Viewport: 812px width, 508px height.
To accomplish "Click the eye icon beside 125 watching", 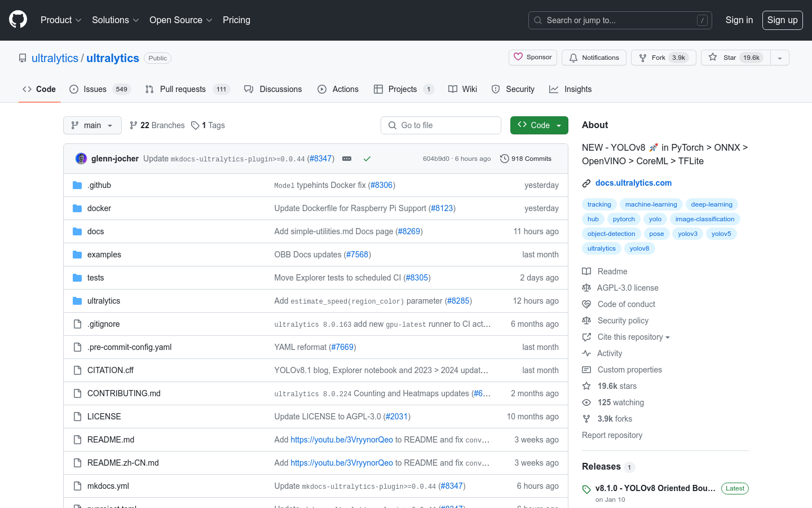I will [x=586, y=402].
